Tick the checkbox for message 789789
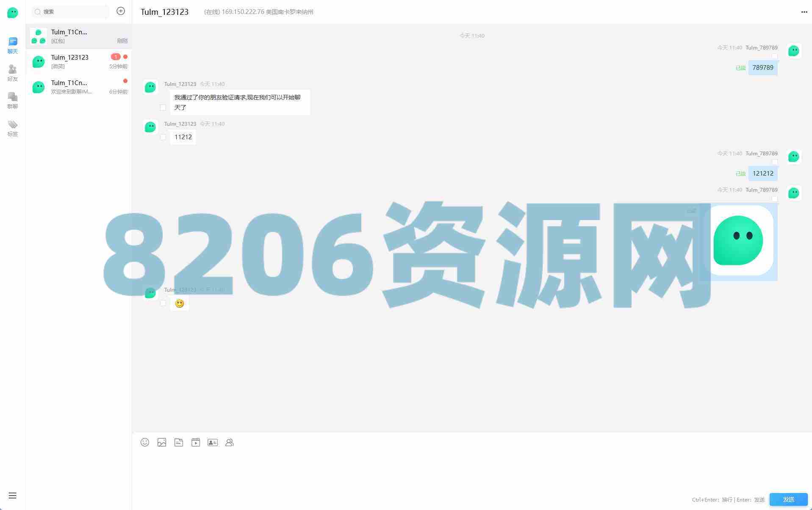Screen dimensions: 812x510 pyautogui.click(x=774, y=56)
